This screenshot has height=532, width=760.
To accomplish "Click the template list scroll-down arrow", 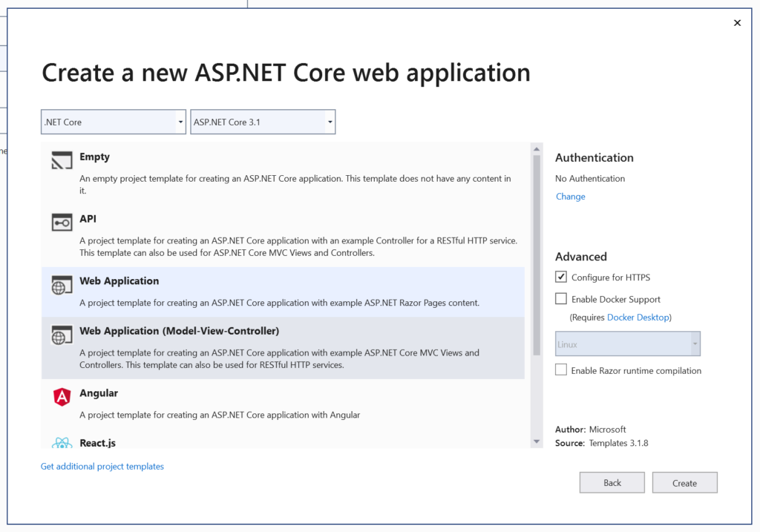I will click(537, 441).
